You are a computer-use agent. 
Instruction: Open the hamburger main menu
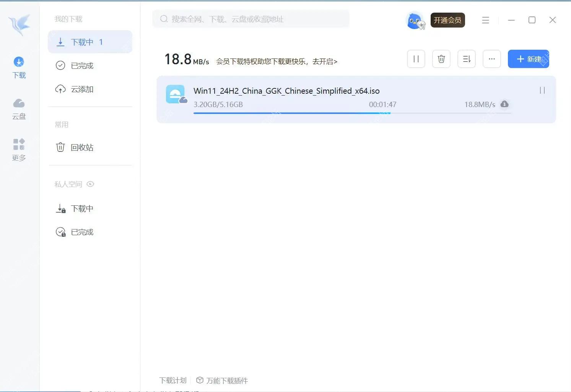485,20
